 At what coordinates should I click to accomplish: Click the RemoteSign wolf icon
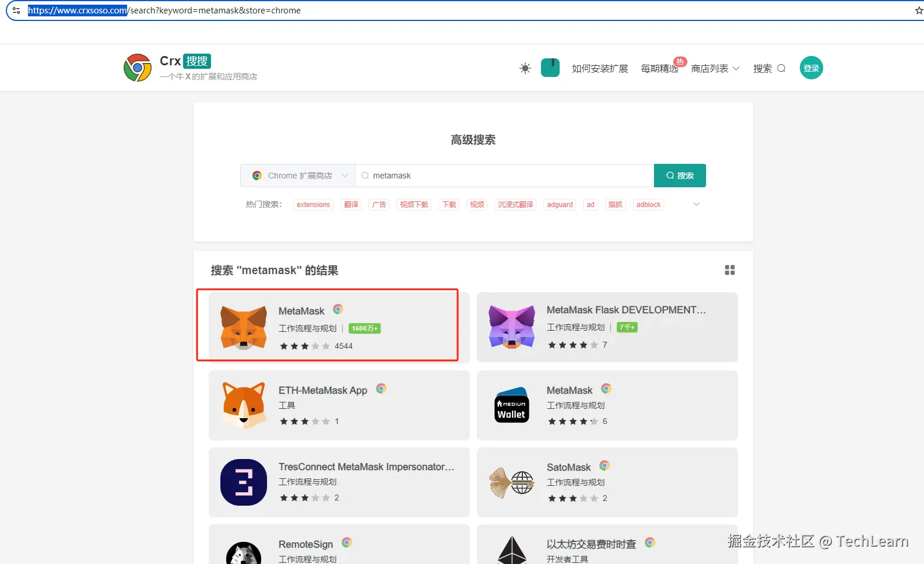(244, 553)
